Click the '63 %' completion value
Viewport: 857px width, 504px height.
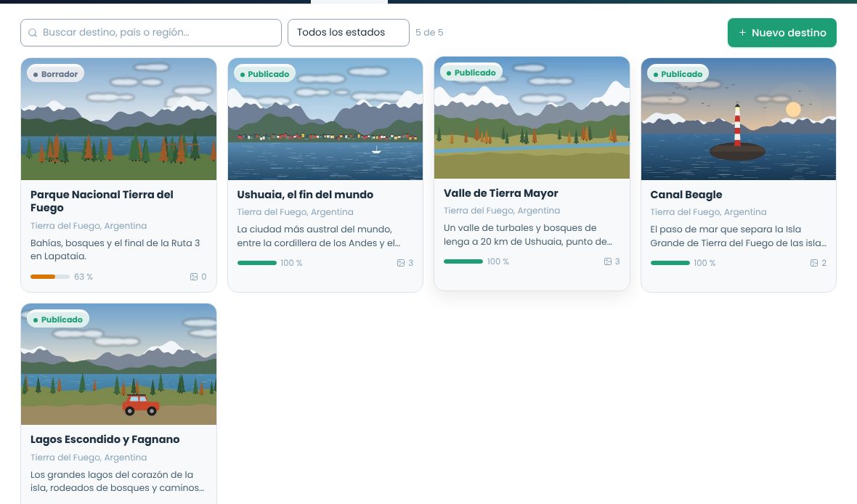click(x=84, y=277)
